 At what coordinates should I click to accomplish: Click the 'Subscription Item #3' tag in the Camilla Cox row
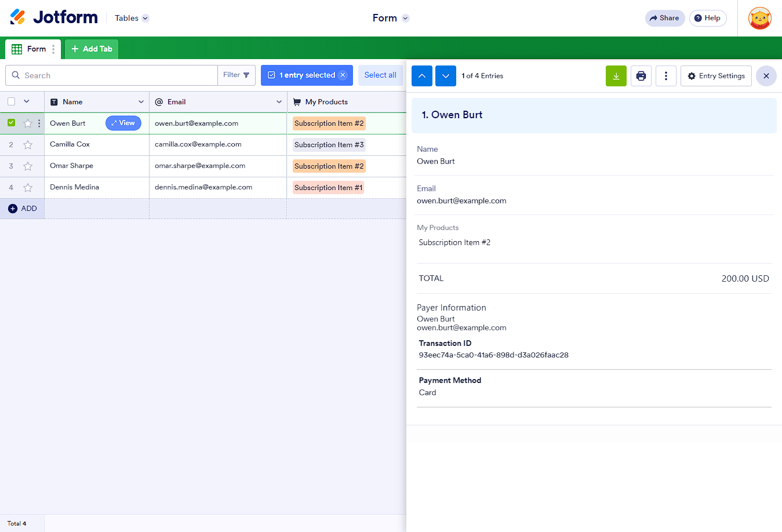point(329,145)
